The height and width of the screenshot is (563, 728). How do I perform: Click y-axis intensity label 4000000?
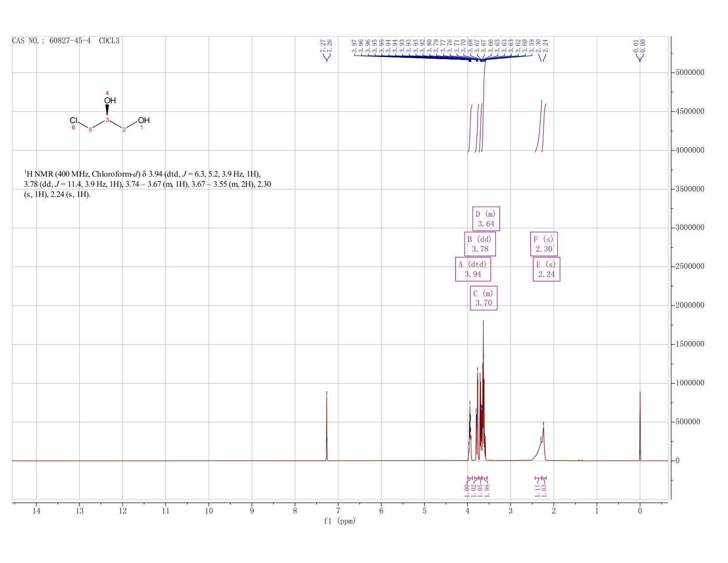[x=690, y=150]
